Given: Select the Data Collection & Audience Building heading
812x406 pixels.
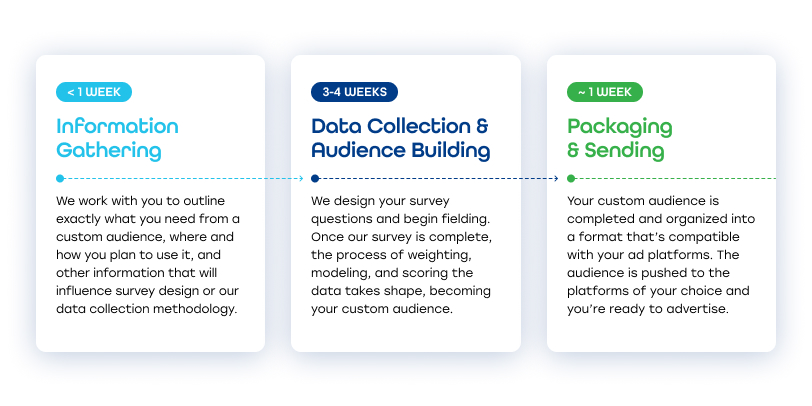Looking at the screenshot, I should point(401,138).
